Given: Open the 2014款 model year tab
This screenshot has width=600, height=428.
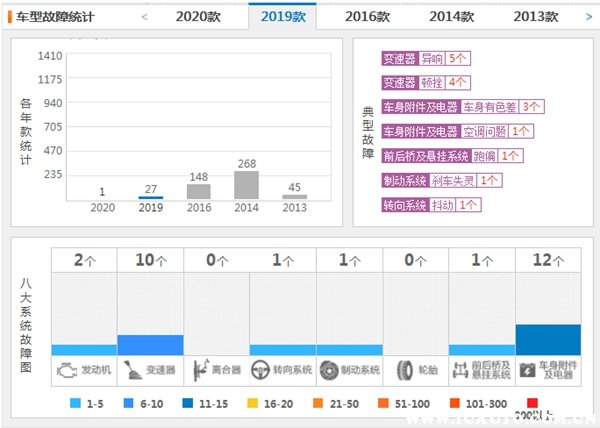Looking at the screenshot, I should (x=454, y=17).
